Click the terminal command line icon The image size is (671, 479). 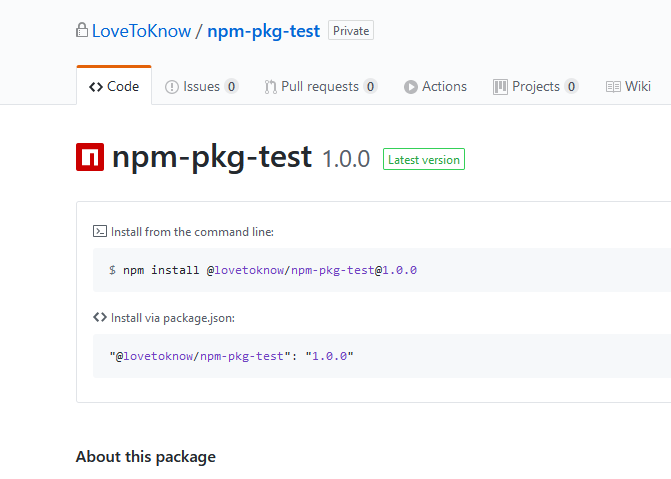coord(100,231)
